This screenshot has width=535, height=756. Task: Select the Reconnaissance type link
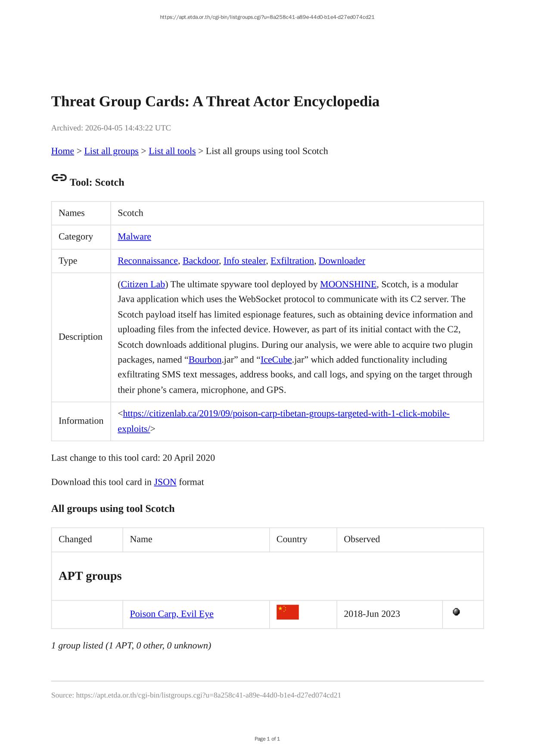pyautogui.click(x=148, y=261)
